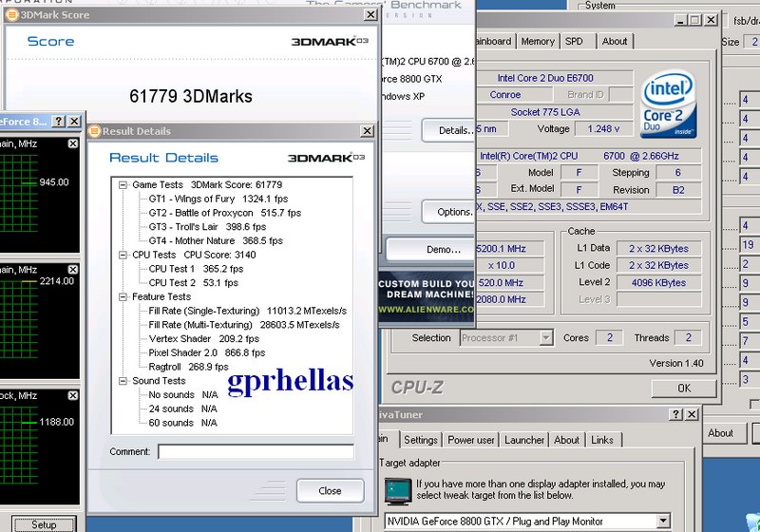
Task: Click the help button in RivaTuner title bar
Action: (x=675, y=414)
